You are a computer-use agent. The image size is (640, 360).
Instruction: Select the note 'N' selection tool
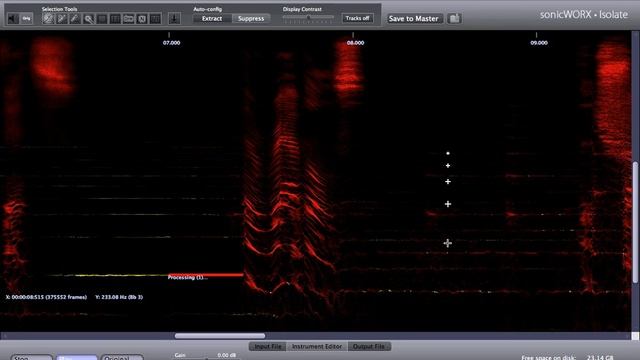pyautogui.click(x=142, y=18)
